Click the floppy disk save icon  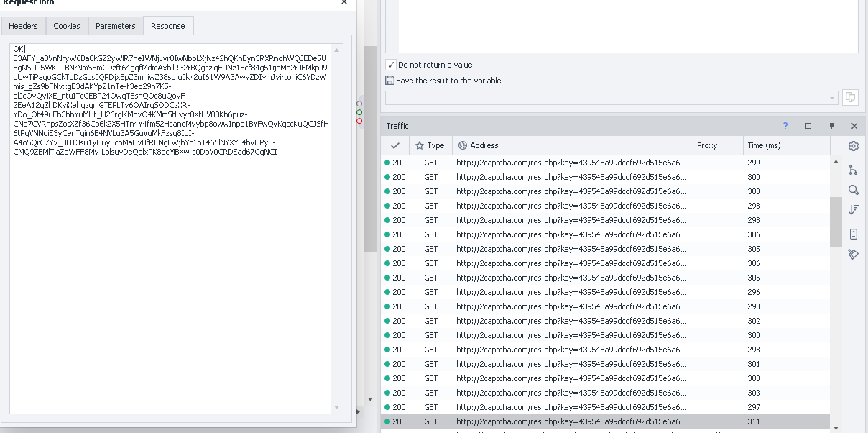[390, 81]
